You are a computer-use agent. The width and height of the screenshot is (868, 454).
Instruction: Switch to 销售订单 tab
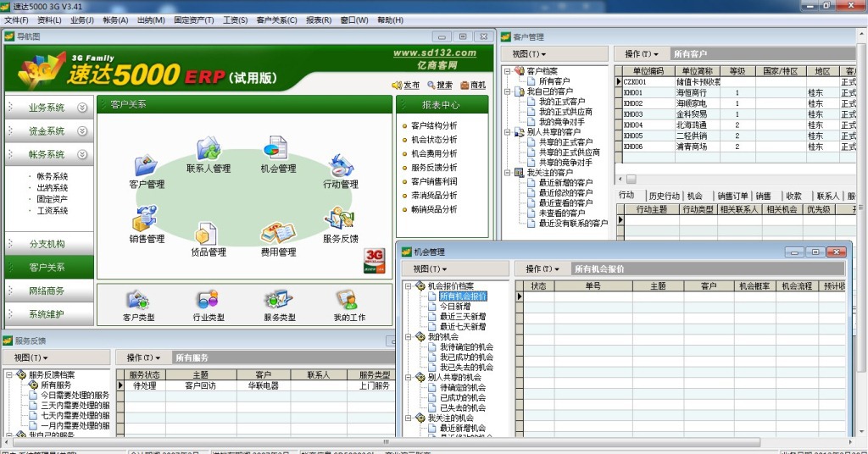point(733,196)
